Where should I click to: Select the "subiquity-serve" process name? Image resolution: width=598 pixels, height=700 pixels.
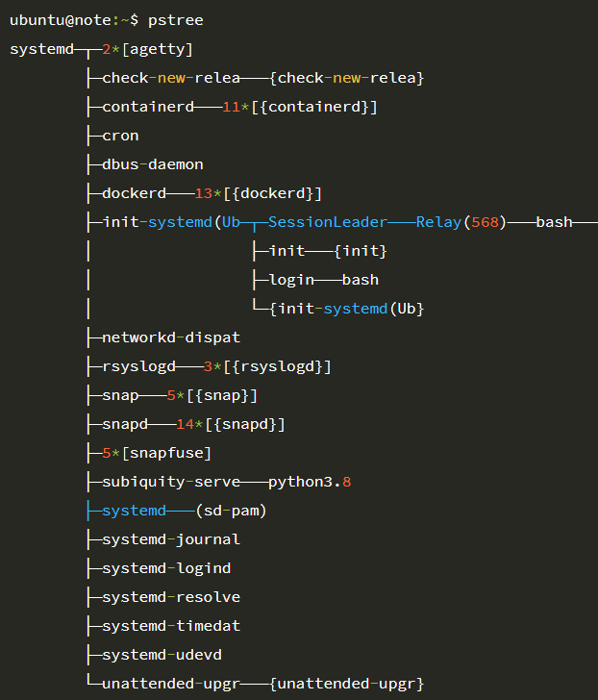pyautogui.click(x=171, y=482)
